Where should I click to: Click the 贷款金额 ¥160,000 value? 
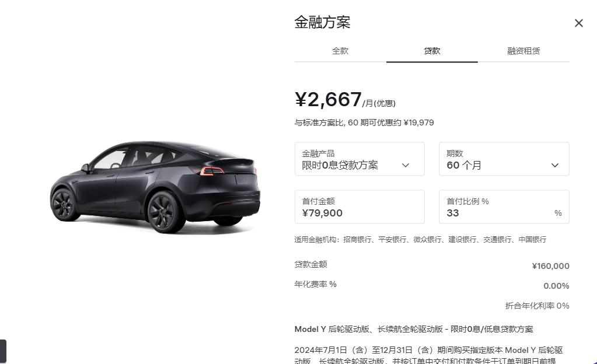(550, 266)
